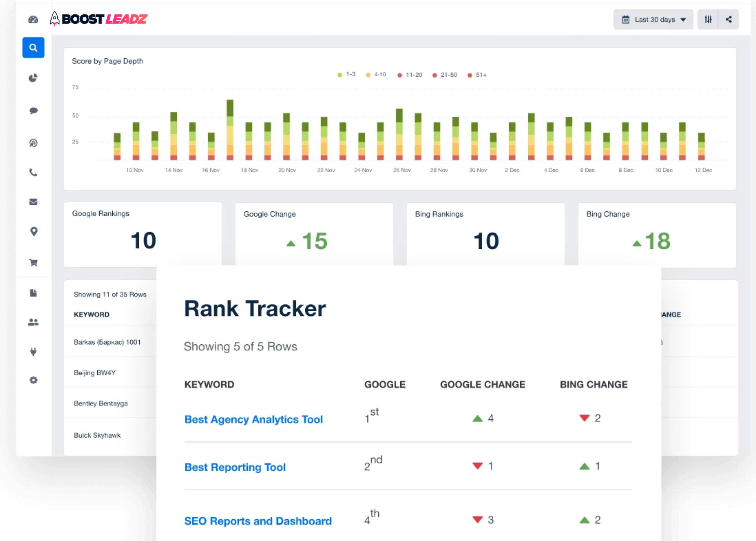Open SEO Reports and Dashboard keyword link
This screenshot has width=756, height=541.
click(258, 521)
